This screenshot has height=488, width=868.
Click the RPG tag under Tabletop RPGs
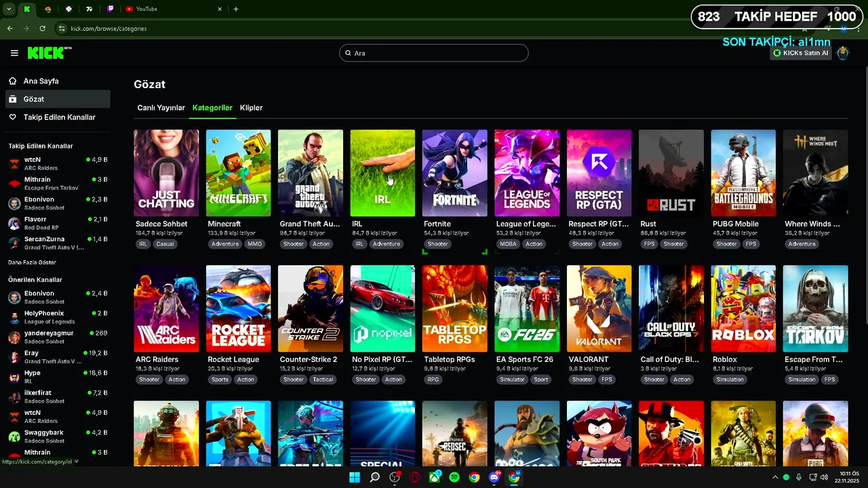pyautogui.click(x=433, y=380)
